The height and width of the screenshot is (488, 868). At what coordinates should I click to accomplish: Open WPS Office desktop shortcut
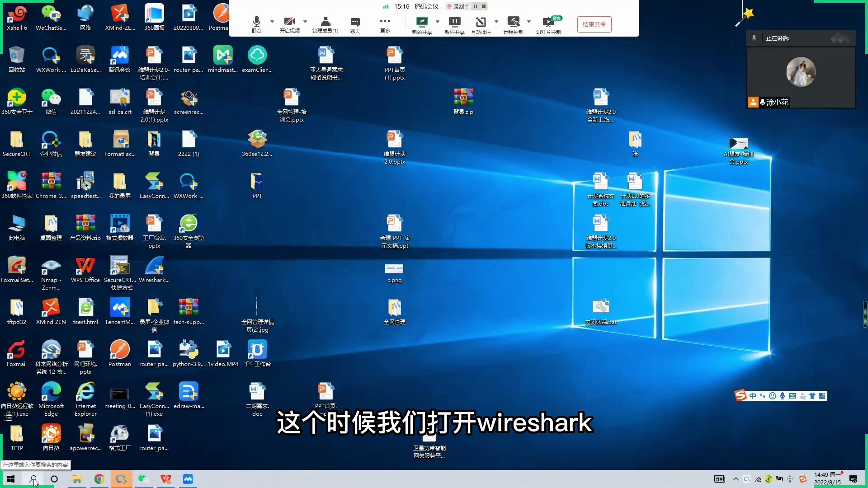click(x=85, y=269)
